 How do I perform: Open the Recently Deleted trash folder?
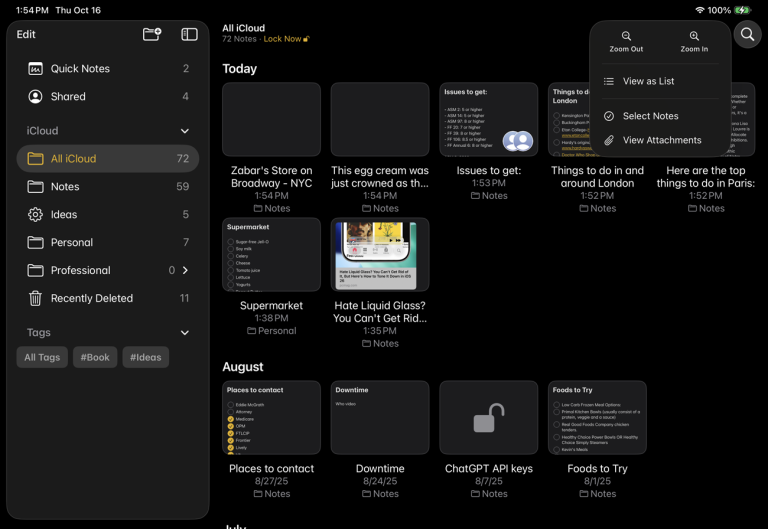click(x=91, y=298)
